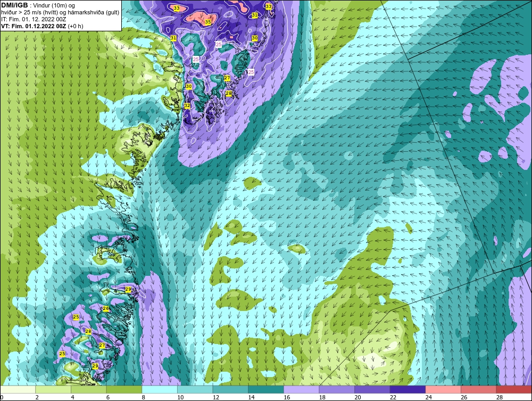532x401 pixels.
Task: Select scale value 22 under the color bar
Action: (x=393, y=397)
